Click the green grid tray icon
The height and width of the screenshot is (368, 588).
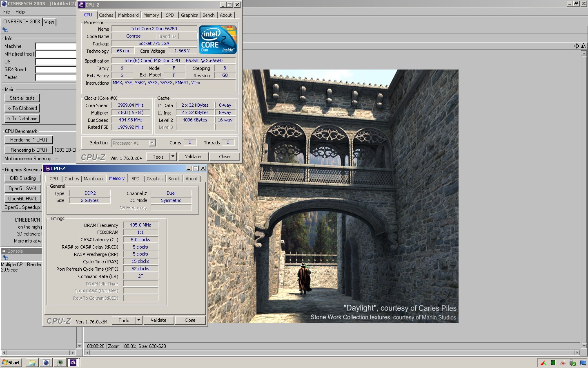point(553,363)
